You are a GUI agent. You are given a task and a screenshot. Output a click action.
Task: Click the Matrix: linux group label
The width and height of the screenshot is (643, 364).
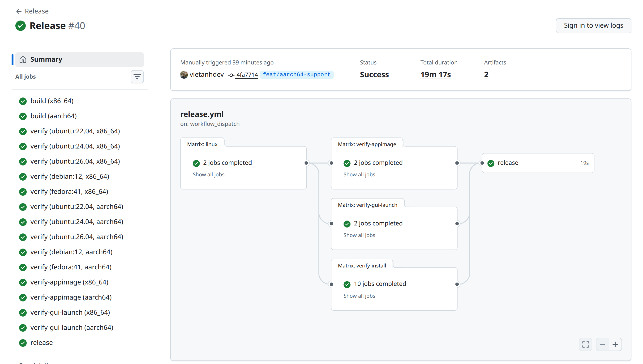click(202, 144)
